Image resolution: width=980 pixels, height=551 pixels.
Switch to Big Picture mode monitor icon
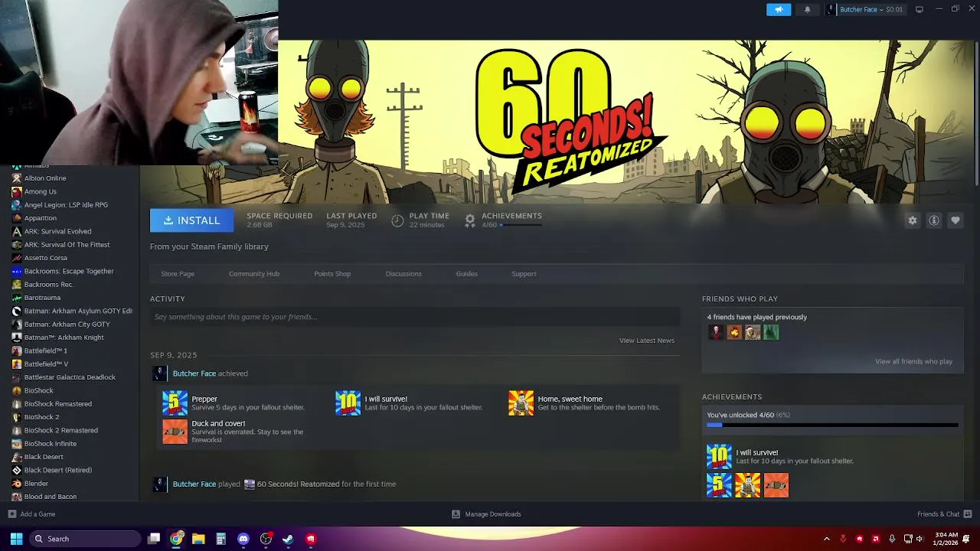tap(919, 9)
